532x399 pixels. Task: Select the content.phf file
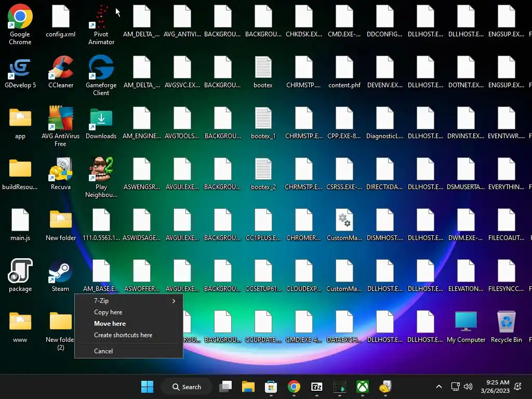click(344, 73)
